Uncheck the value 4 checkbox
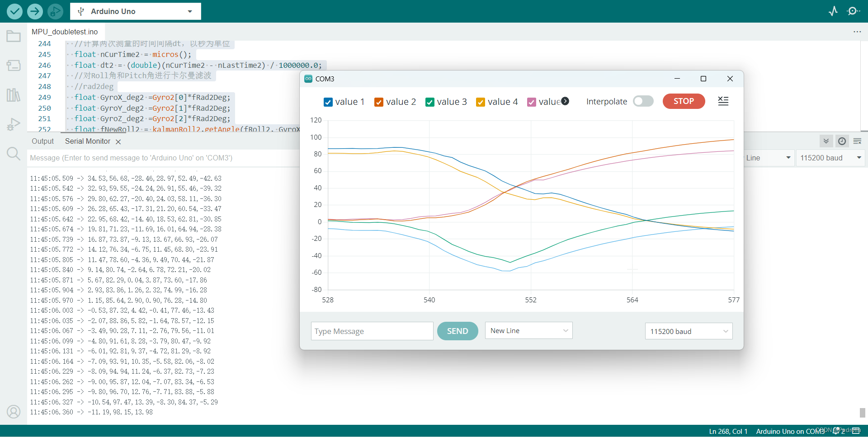 481,102
